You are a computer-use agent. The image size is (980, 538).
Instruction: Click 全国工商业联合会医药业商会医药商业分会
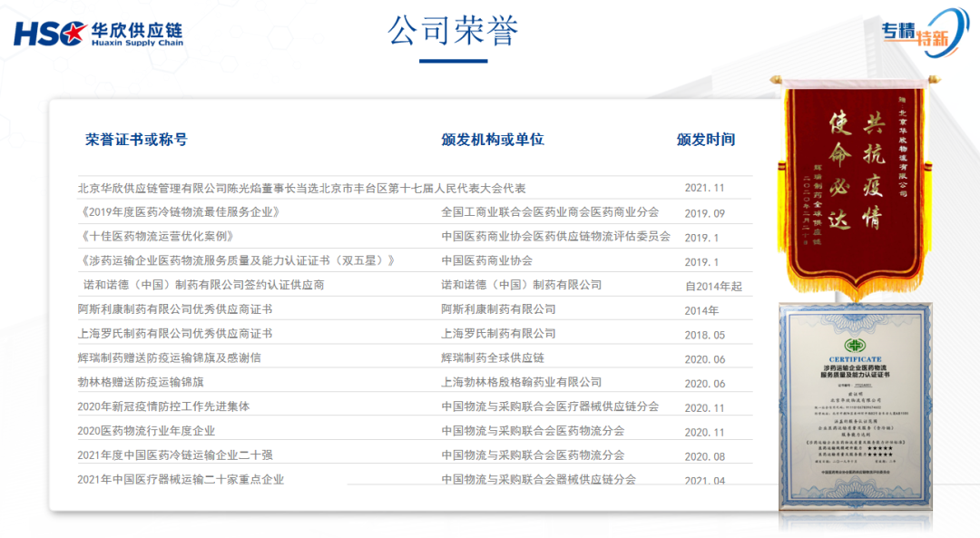click(x=550, y=212)
